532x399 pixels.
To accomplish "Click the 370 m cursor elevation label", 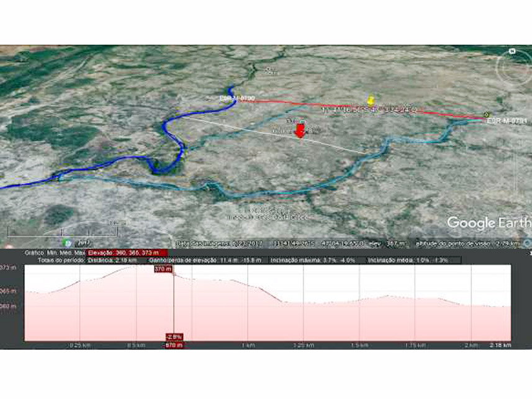I will pos(163,269).
